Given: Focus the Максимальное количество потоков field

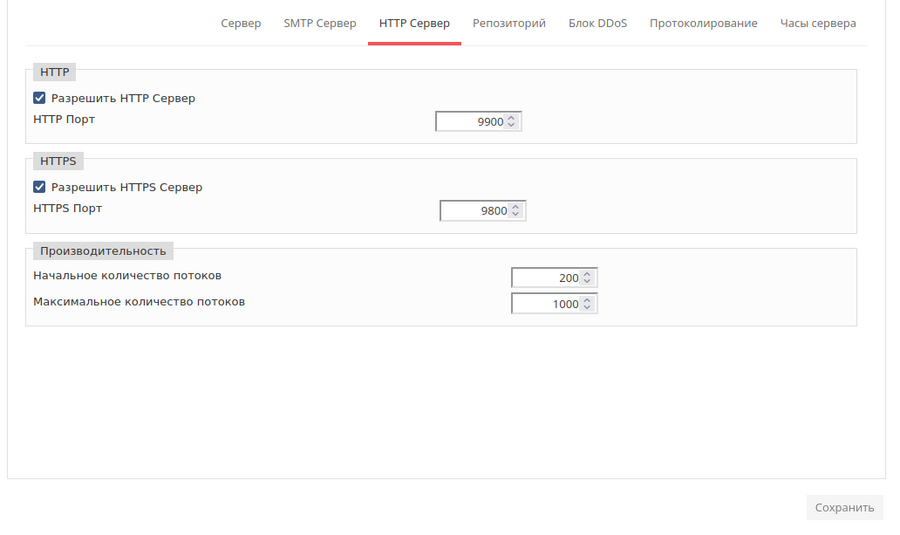Looking at the screenshot, I should [x=546, y=304].
